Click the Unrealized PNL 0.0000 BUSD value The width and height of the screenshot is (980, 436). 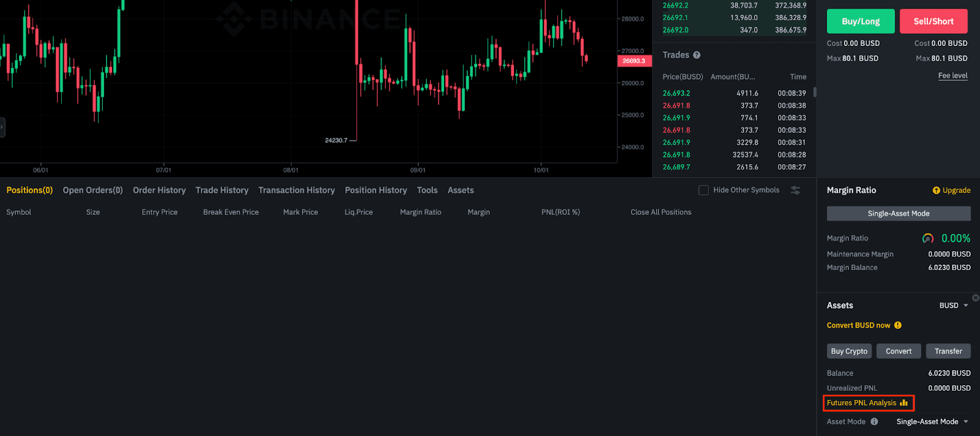(949, 388)
